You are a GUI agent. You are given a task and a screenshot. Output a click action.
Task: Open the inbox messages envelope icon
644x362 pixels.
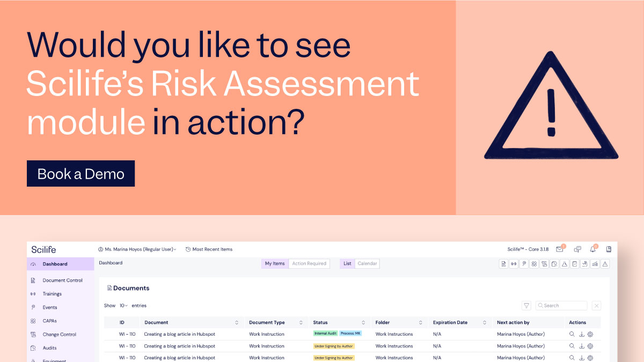[560, 249]
